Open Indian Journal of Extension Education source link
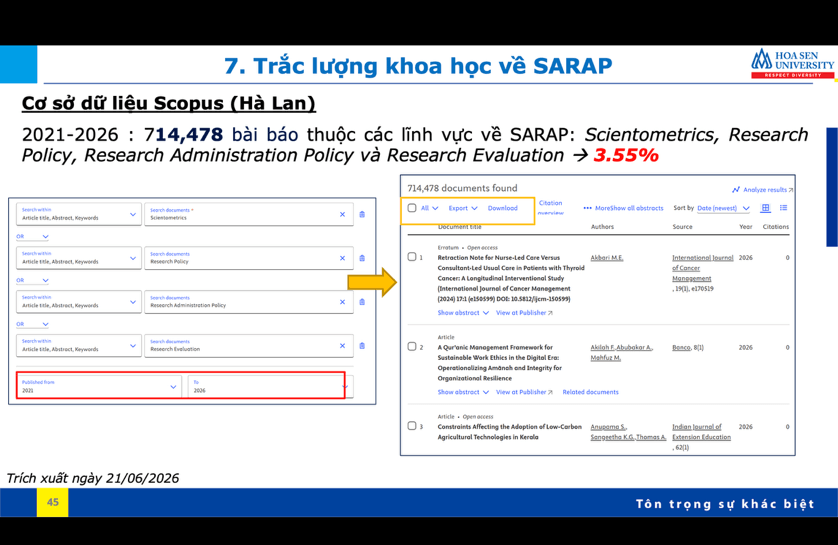Image resolution: width=838 pixels, height=545 pixels. pos(701,432)
